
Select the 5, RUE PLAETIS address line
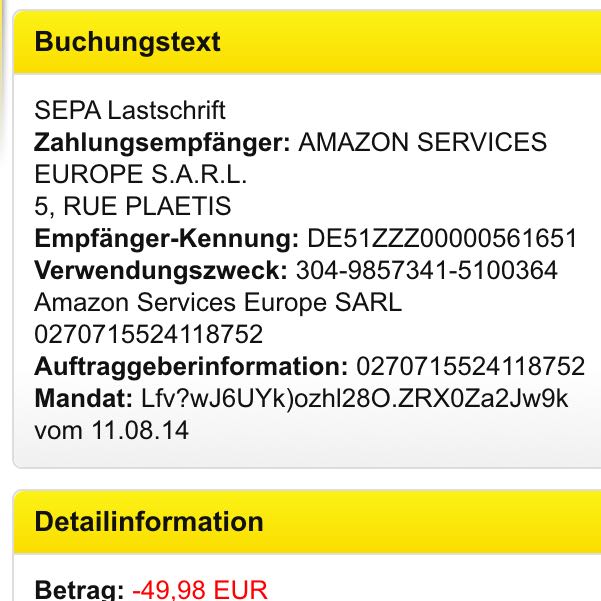click(x=133, y=207)
